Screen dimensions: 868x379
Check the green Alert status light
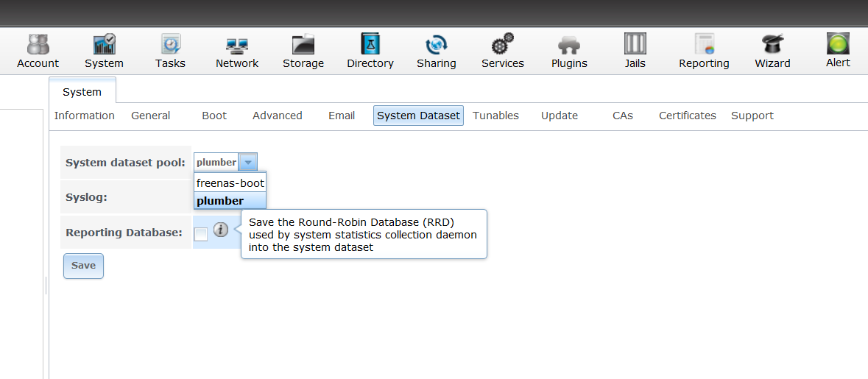click(x=838, y=43)
